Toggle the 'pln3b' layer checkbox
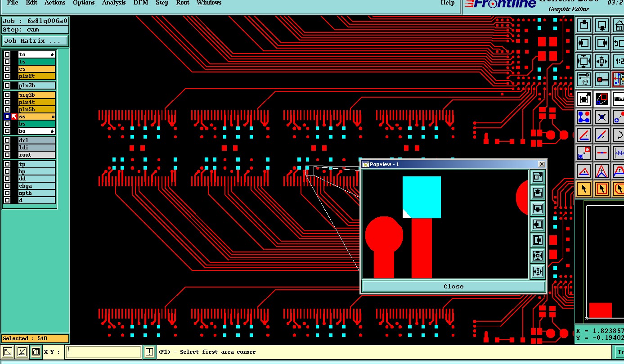 pos(7,85)
